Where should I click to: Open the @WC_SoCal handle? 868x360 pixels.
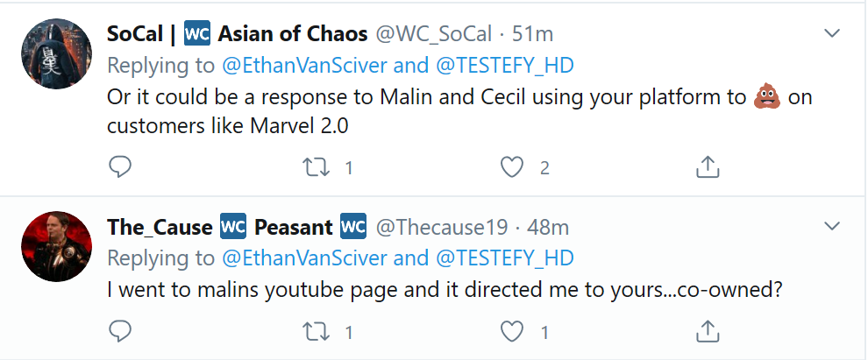[434, 34]
